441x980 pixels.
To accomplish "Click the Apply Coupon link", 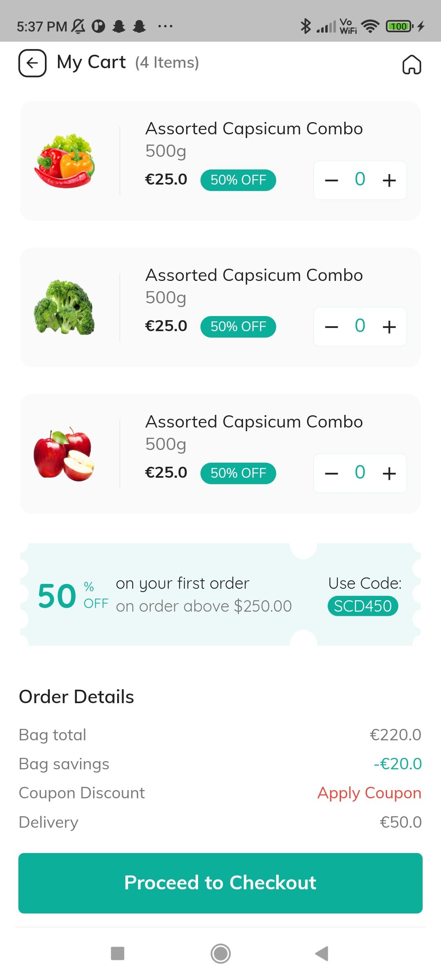I will coord(369,793).
